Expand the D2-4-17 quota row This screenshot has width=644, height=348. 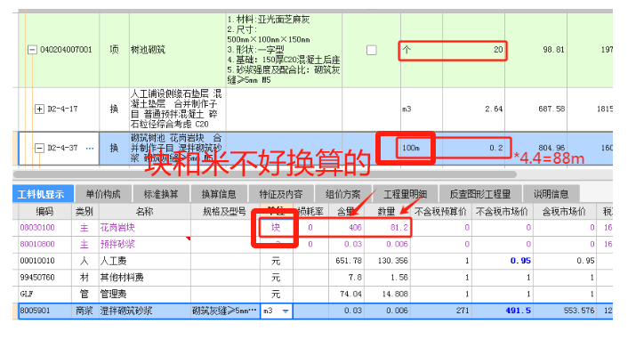pos(39,109)
